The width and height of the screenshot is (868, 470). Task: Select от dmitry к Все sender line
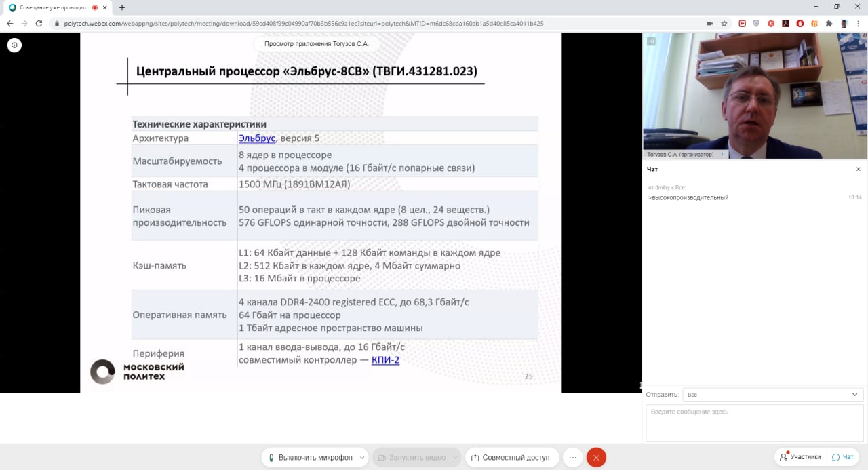(667, 187)
